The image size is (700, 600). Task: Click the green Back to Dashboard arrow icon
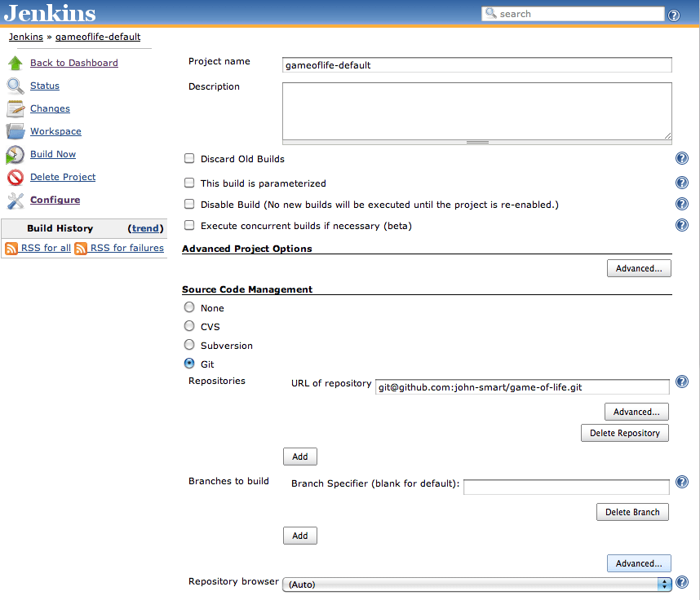(15, 62)
